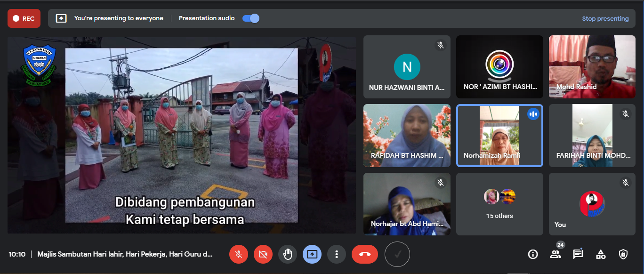
Task: Open the in-call chat panel
Action: coord(578,254)
